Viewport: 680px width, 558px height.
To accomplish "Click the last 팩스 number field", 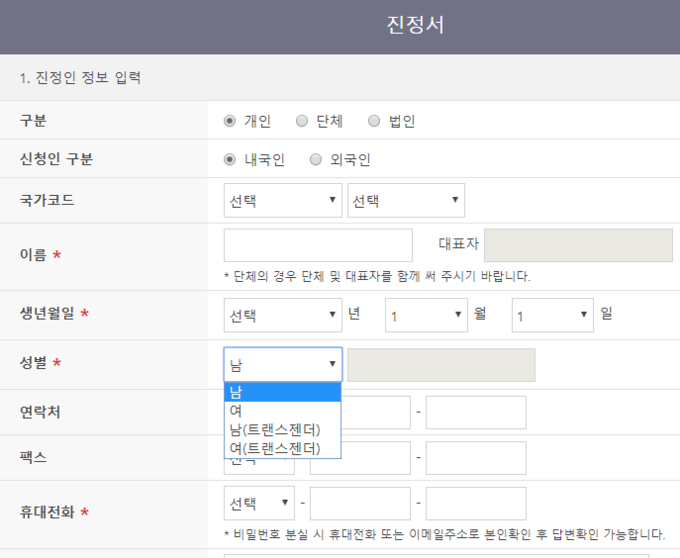I will point(476,458).
